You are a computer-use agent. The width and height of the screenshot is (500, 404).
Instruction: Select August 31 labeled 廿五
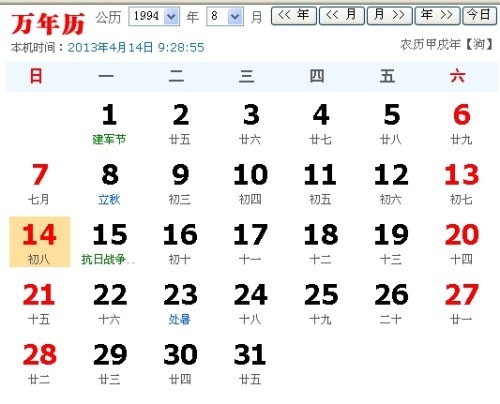click(250, 363)
